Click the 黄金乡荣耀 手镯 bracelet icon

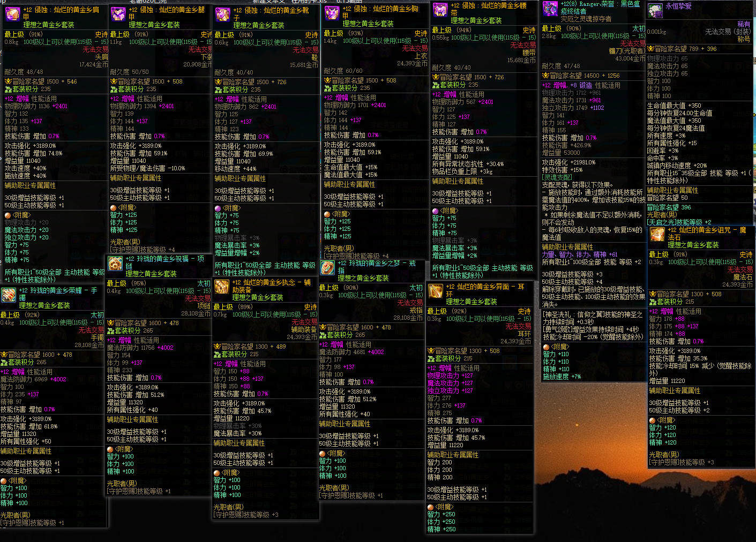pyautogui.click(x=8, y=295)
